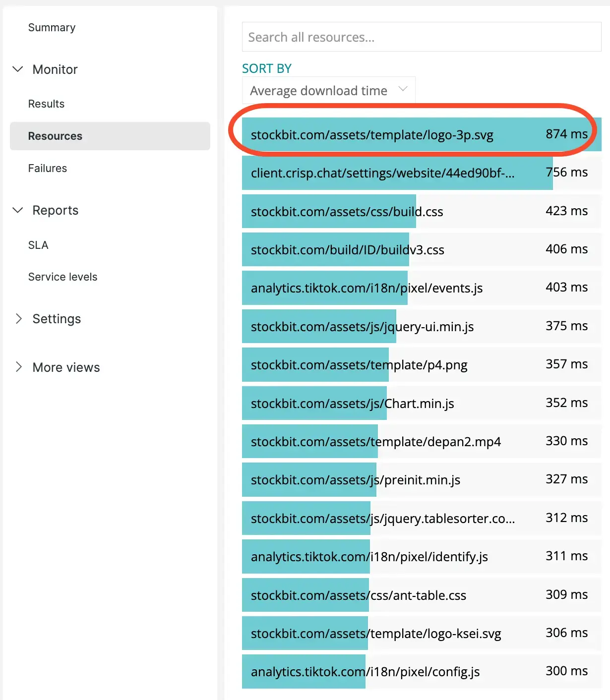
Task: Go to Monitor Results
Action: (x=46, y=104)
